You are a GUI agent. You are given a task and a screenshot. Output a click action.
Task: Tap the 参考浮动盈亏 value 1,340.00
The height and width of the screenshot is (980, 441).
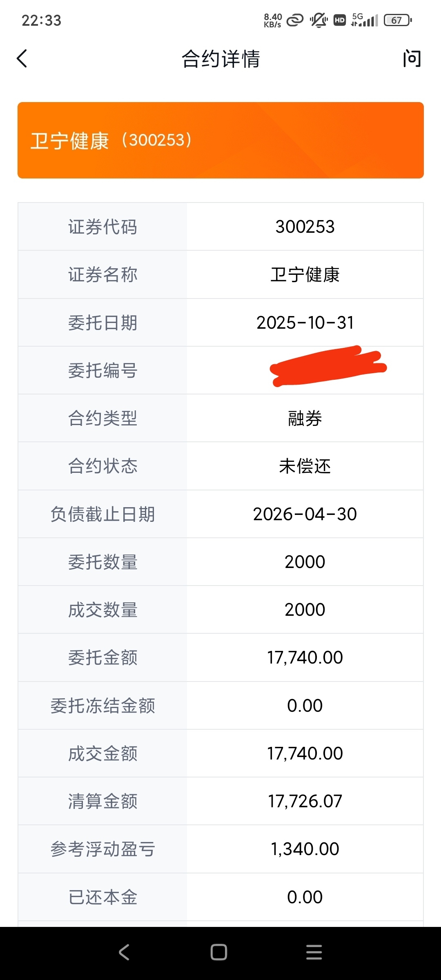pyautogui.click(x=305, y=849)
